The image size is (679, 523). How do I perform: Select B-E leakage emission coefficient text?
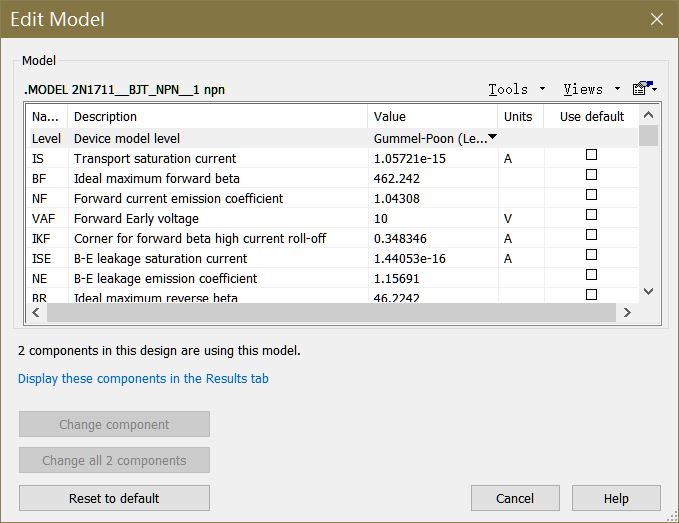point(165,278)
